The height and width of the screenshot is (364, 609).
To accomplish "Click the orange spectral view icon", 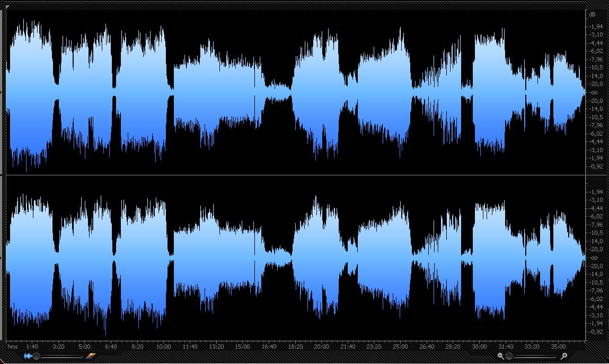I will pos(91,356).
